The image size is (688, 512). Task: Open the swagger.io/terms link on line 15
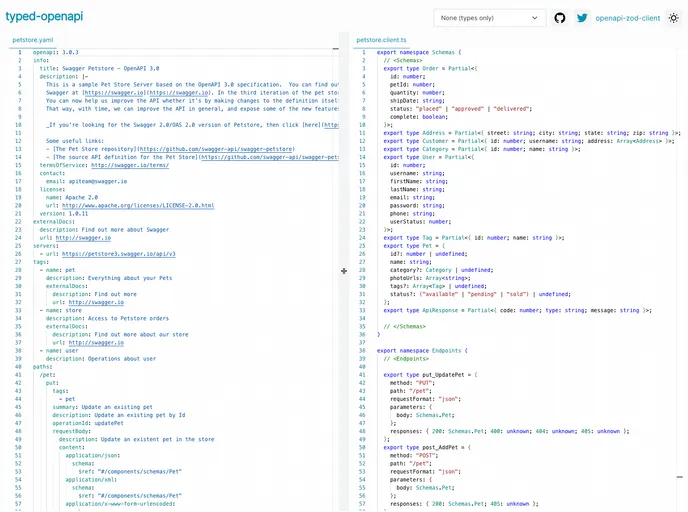click(130, 165)
